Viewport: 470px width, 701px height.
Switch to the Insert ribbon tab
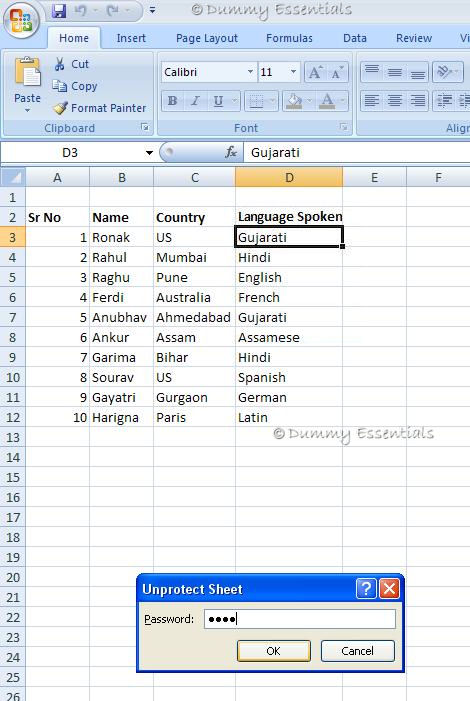click(x=131, y=38)
